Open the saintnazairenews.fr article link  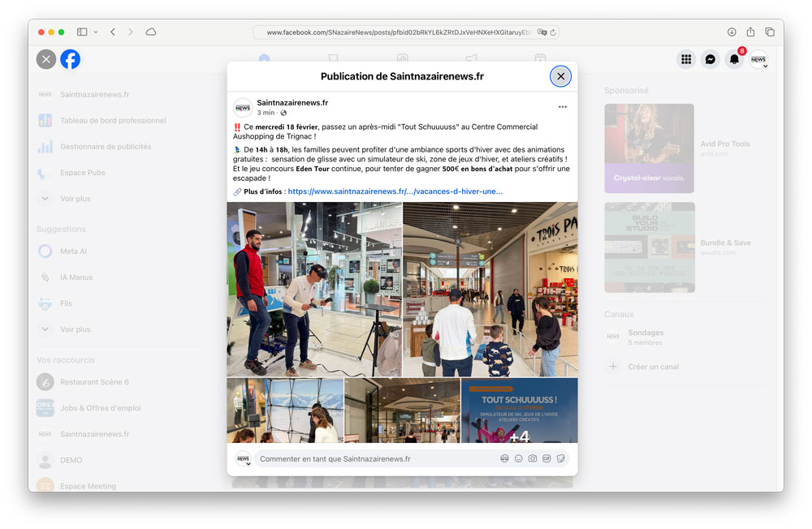coord(395,191)
